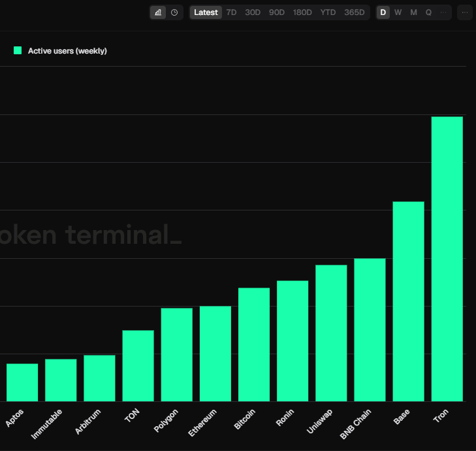Set granularity to M (monthly)
Image resolution: width=476 pixels, height=451 pixels.
(413, 12)
